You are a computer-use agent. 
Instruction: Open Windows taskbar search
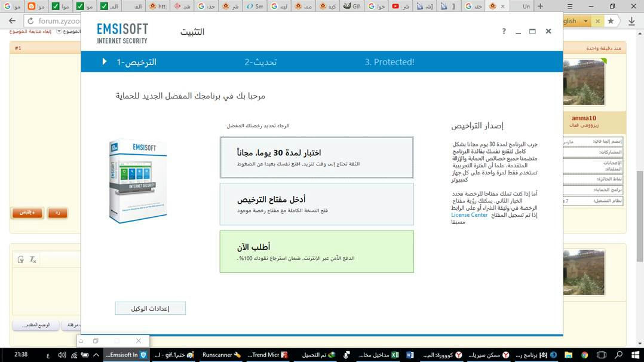tap(618, 355)
